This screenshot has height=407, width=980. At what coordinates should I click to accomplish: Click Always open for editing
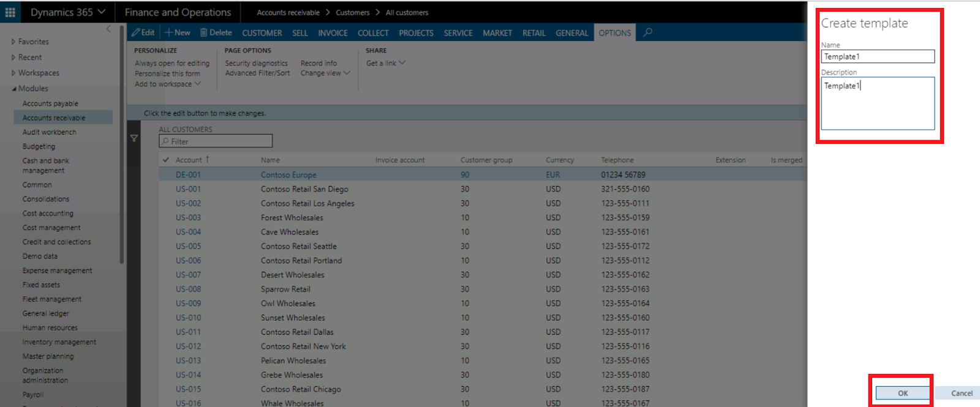coord(172,63)
